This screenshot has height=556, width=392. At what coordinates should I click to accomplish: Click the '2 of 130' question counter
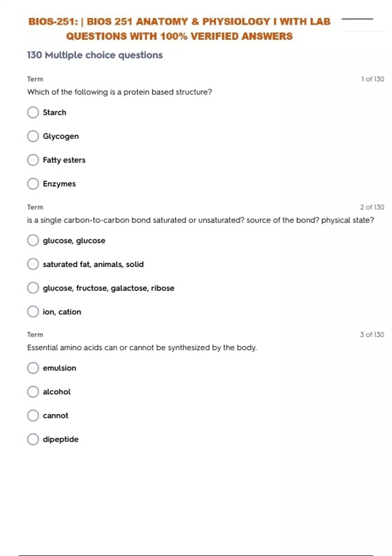tap(372, 207)
